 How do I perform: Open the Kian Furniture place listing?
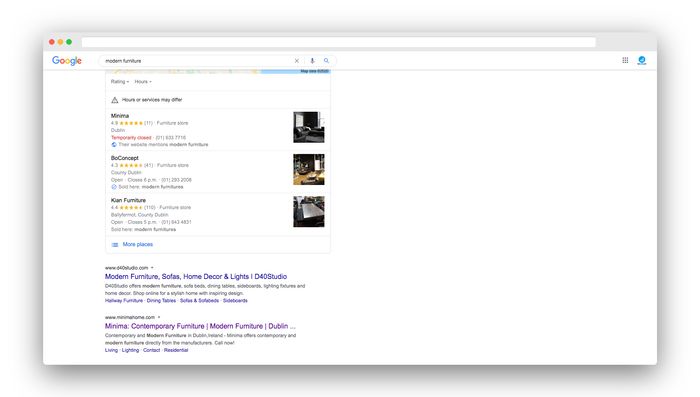[128, 201]
